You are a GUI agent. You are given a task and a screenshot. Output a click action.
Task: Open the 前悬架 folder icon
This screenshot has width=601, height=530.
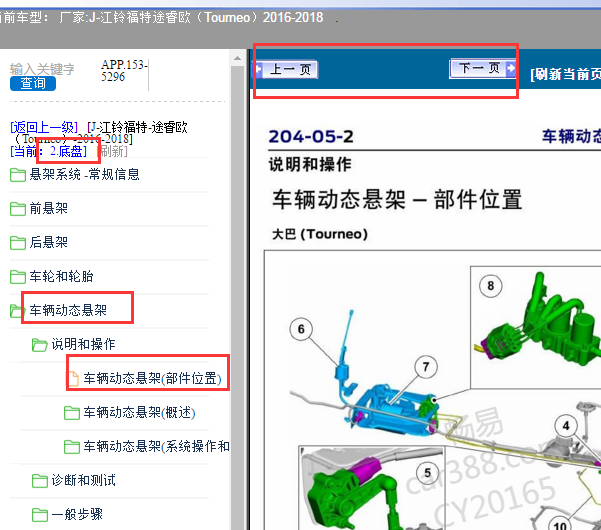tap(18, 209)
